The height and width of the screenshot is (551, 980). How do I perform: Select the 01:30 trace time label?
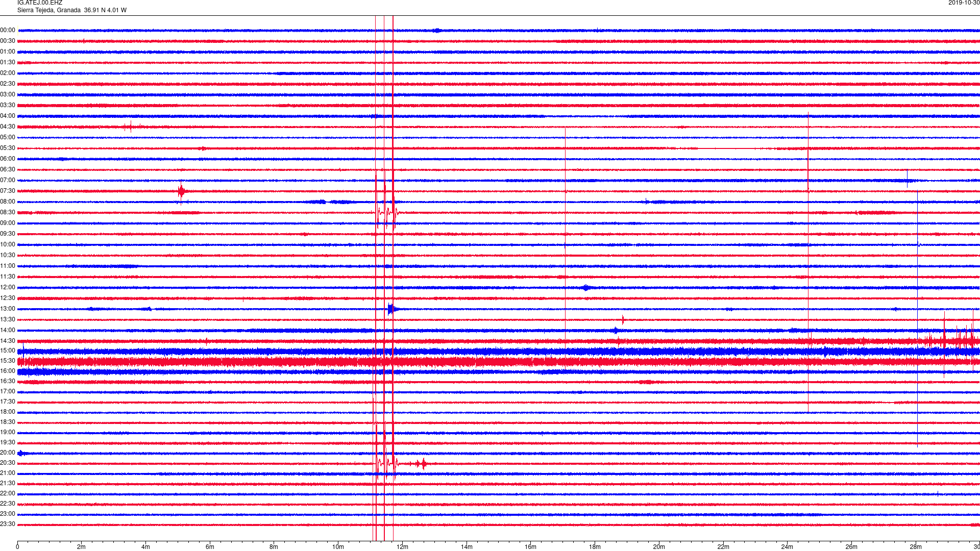(8, 62)
